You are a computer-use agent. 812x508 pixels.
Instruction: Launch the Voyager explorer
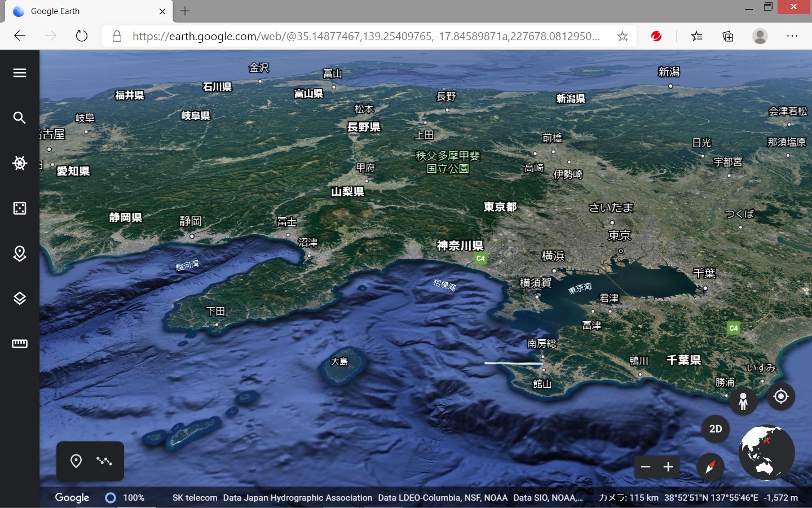click(x=19, y=163)
